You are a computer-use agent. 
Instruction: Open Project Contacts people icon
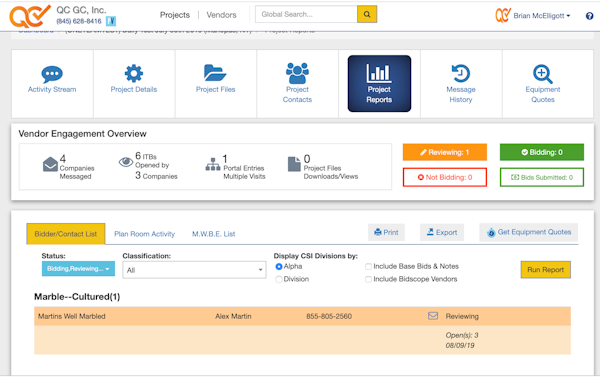click(297, 73)
